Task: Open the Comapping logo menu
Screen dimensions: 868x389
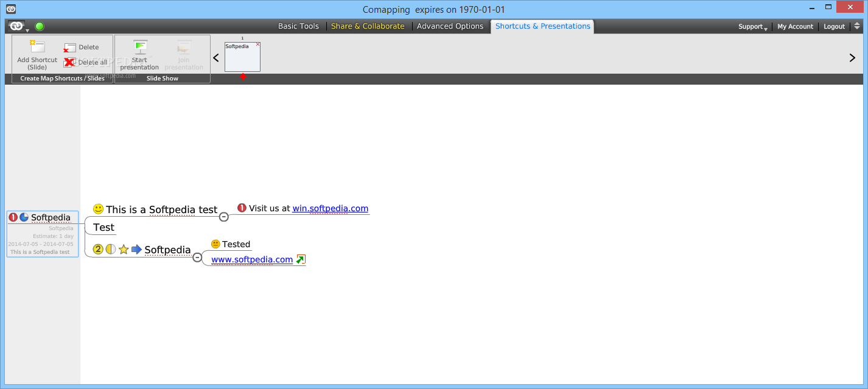Action: tap(18, 26)
